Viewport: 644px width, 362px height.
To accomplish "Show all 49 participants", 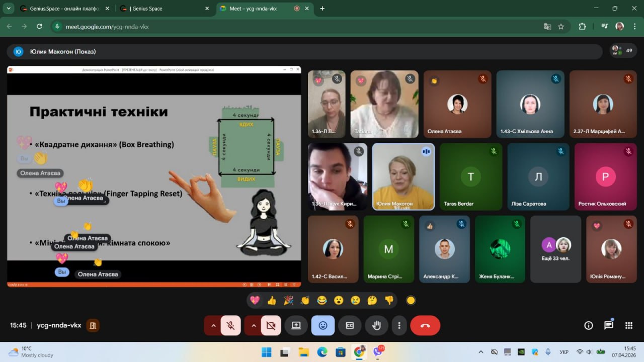I will 623,51.
